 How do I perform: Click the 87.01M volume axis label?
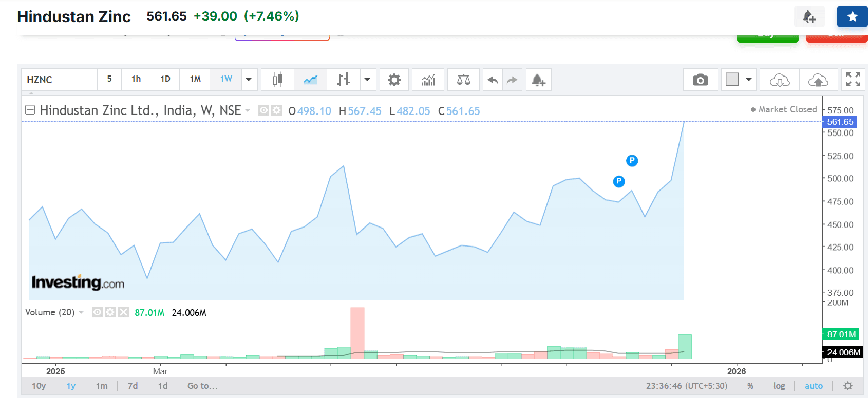click(841, 334)
